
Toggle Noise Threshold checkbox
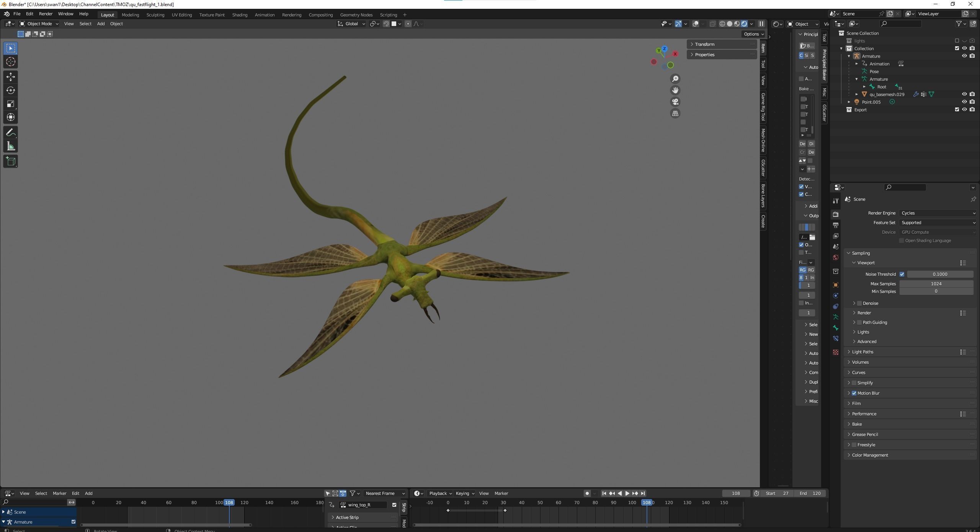902,274
